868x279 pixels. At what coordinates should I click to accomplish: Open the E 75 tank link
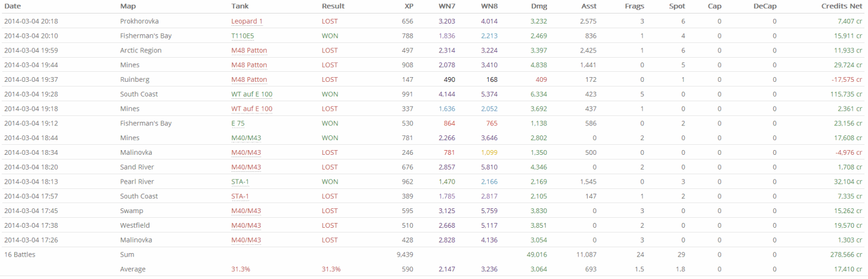(x=237, y=123)
